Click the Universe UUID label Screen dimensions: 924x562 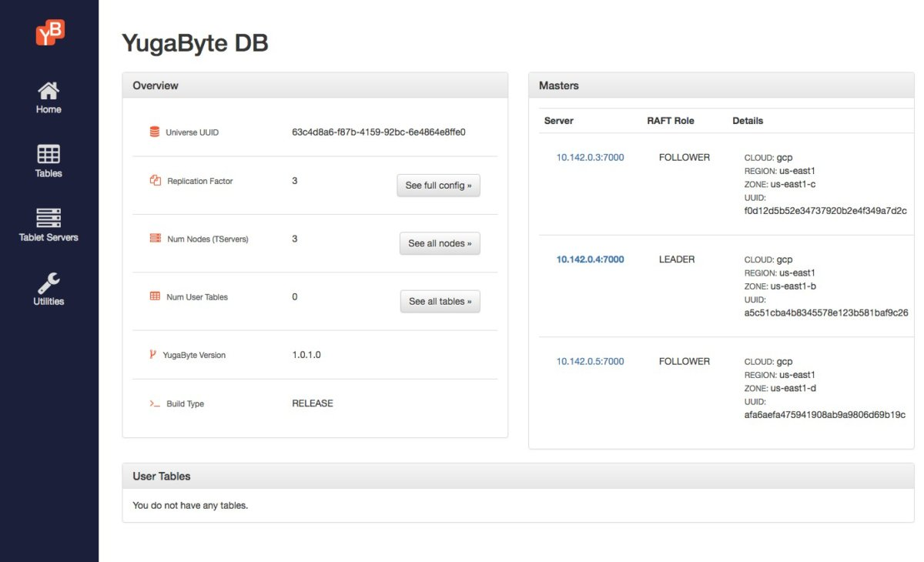point(192,132)
